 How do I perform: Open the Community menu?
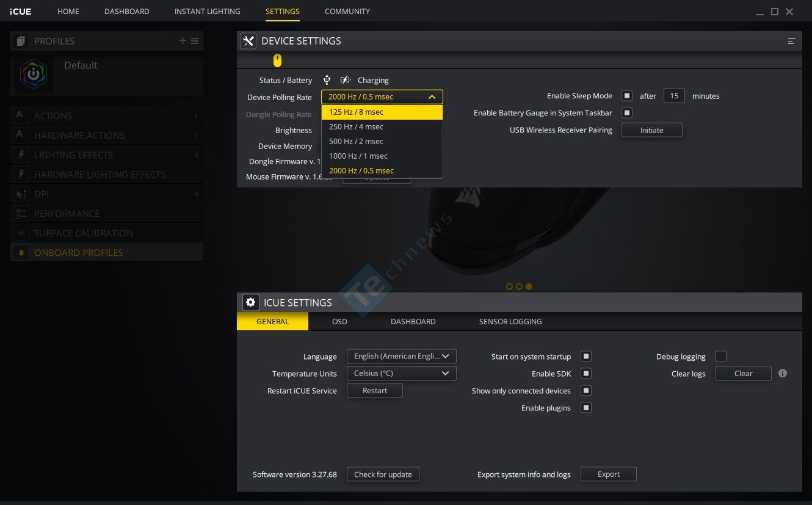(347, 12)
